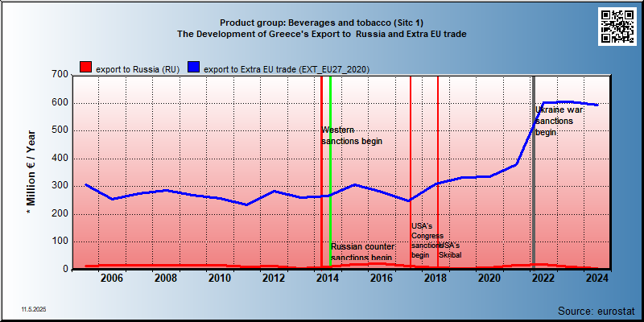Viewport: 644px width, 322px height.
Task: Click the 'Western sanctions begin' annotation
Action: [x=352, y=135]
